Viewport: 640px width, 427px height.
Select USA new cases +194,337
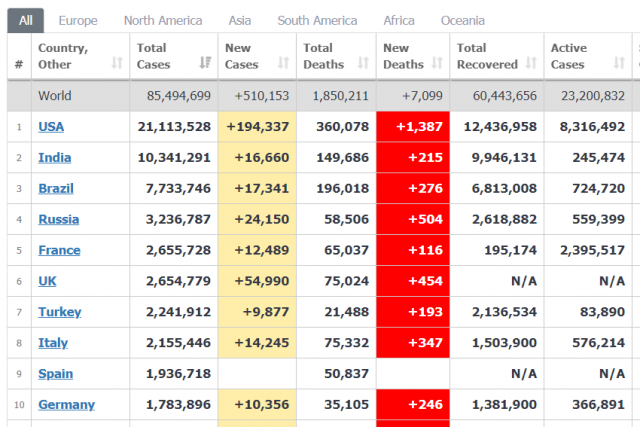pyautogui.click(x=258, y=127)
